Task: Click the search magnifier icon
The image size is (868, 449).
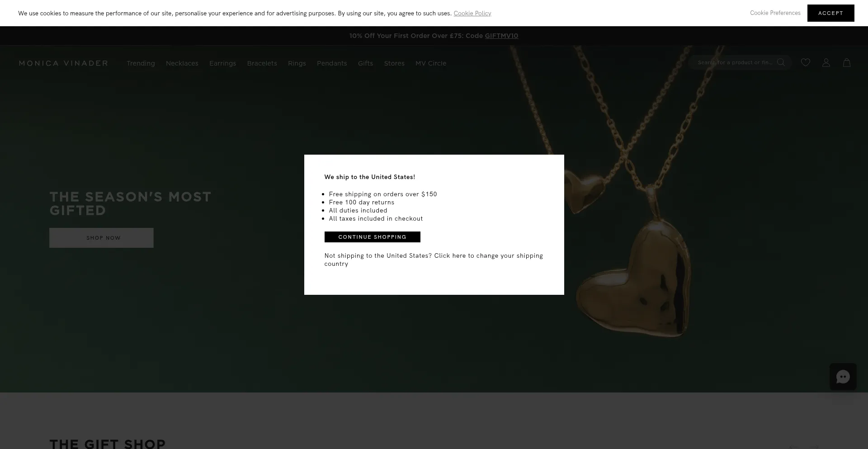Action: (781, 62)
